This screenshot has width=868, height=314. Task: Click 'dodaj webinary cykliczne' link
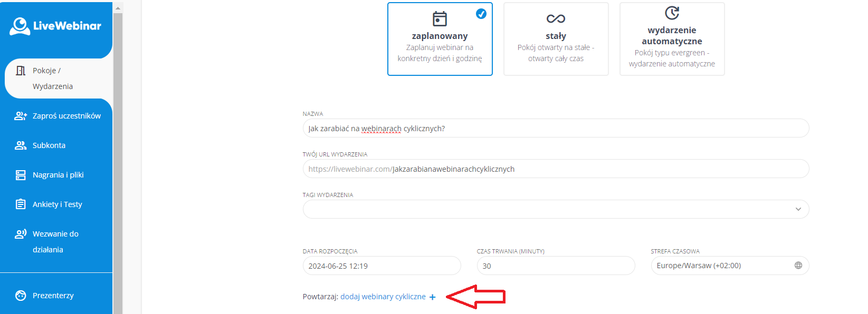tap(383, 297)
